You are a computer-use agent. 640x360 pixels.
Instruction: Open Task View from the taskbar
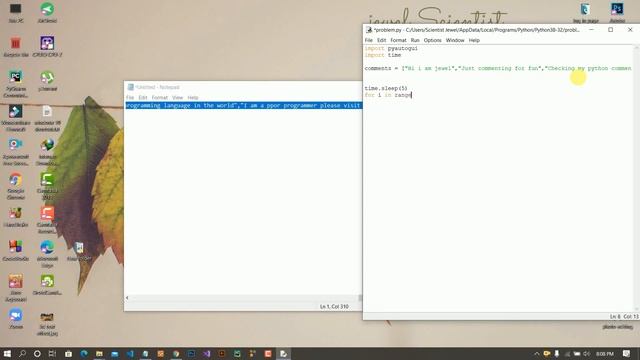pyautogui.click(x=52, y=353)
